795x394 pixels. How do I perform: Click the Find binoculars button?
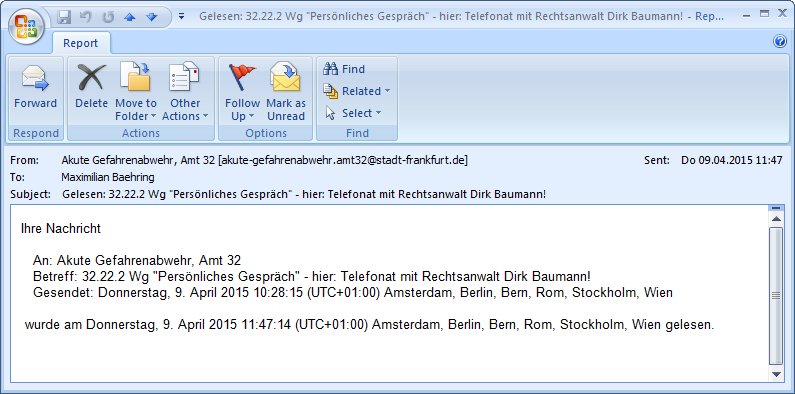(345, 69)
